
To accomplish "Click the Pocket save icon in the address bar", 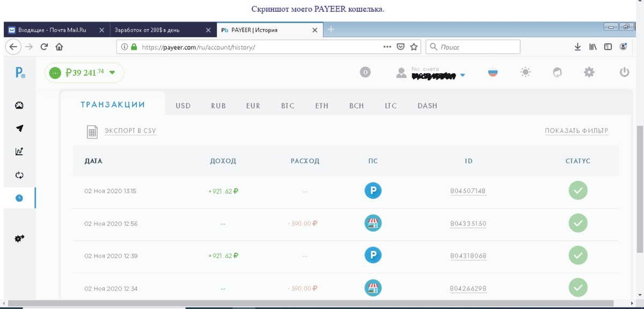I will point(400,47).
